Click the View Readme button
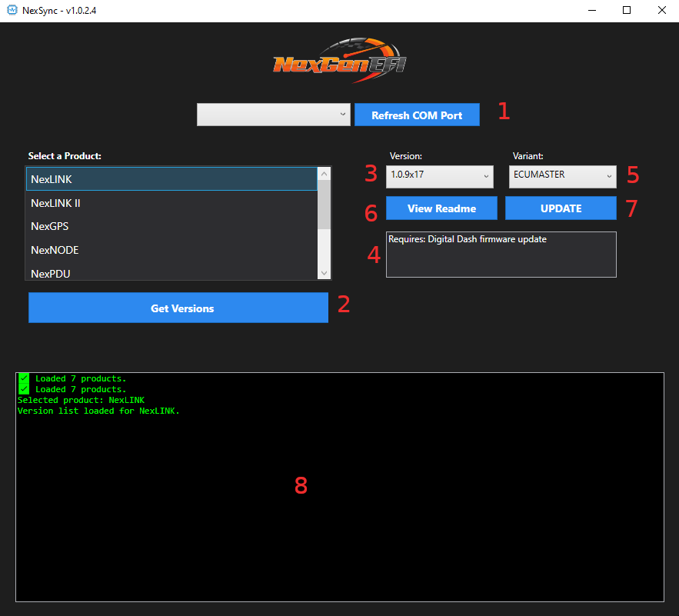The height and width of the screenshot is (616, 679). point(441,208)
